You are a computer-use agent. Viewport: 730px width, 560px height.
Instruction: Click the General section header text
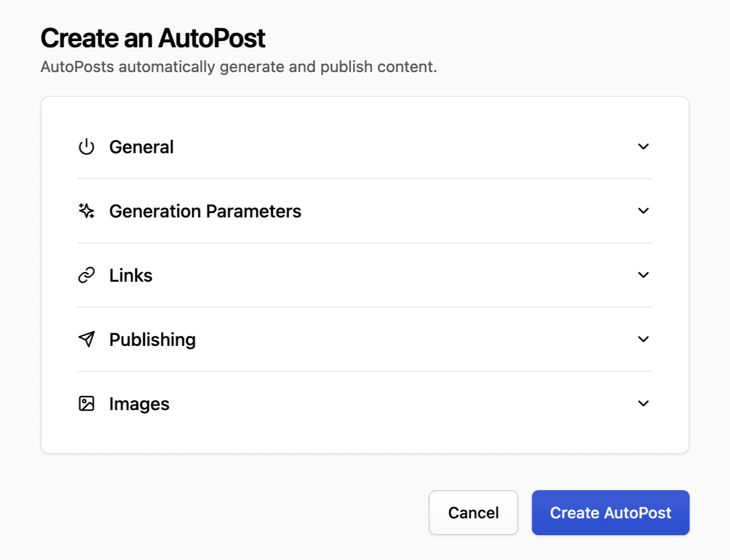[141, 146]
